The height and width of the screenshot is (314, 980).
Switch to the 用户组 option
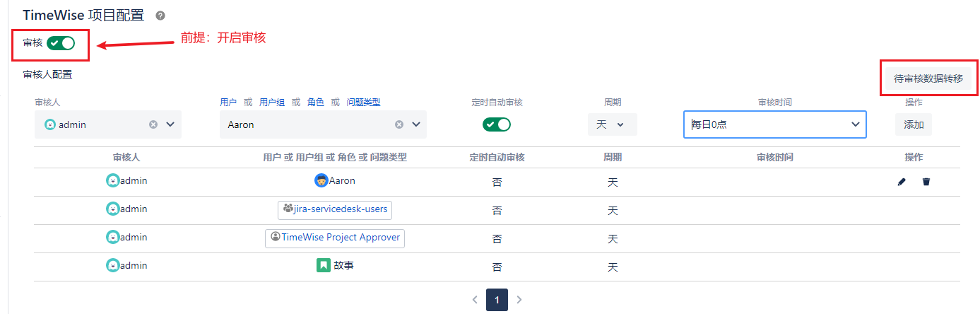[272, 103]
